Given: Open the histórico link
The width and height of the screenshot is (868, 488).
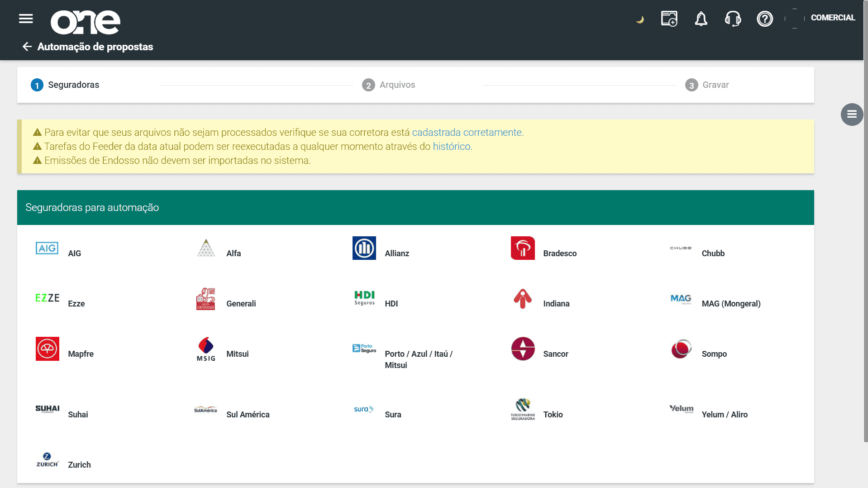Looking at the screenshot, I should 452,146.
